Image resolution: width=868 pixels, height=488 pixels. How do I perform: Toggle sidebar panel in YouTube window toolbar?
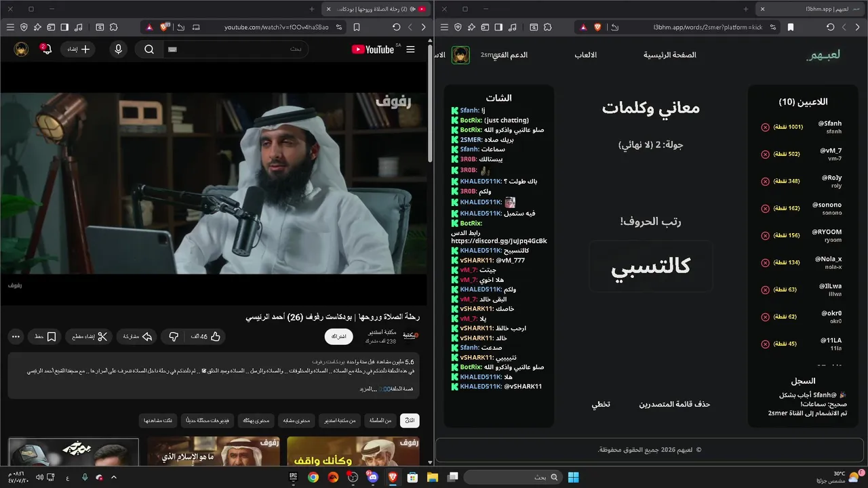(64, 27)
